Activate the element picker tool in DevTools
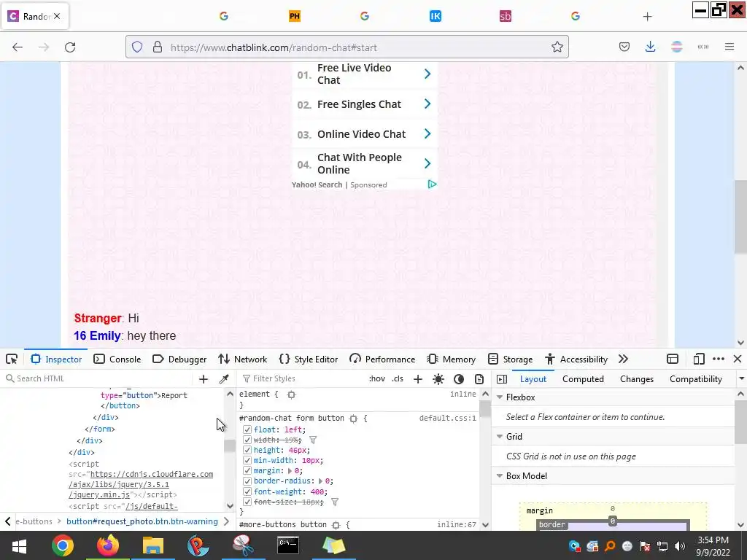747x560 pixels. [12, 359]
